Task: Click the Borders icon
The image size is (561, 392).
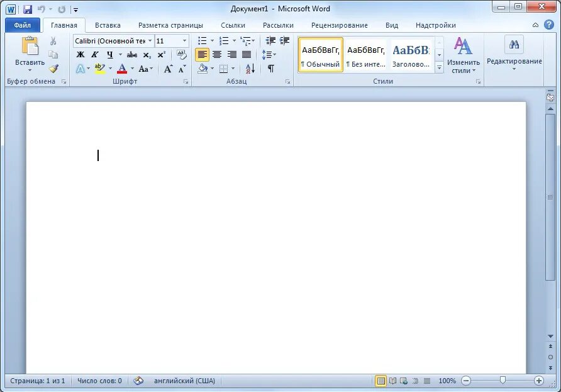Action: pos(224,69)
